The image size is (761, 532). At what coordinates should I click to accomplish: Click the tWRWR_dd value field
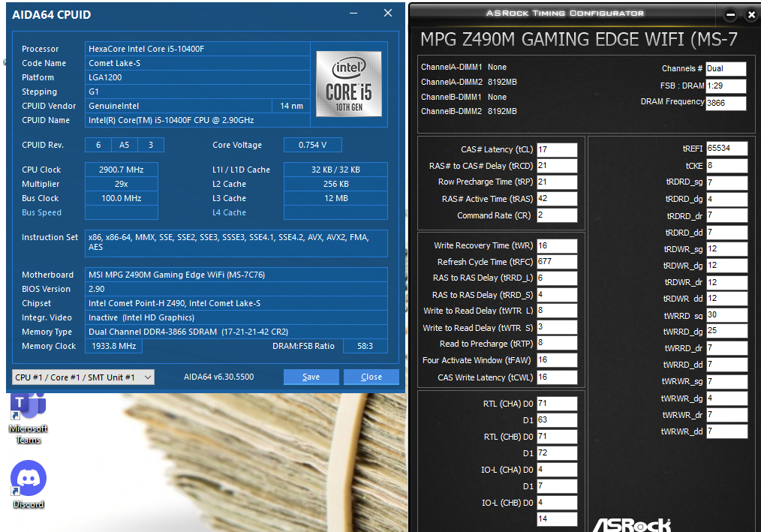pos(726,431)
